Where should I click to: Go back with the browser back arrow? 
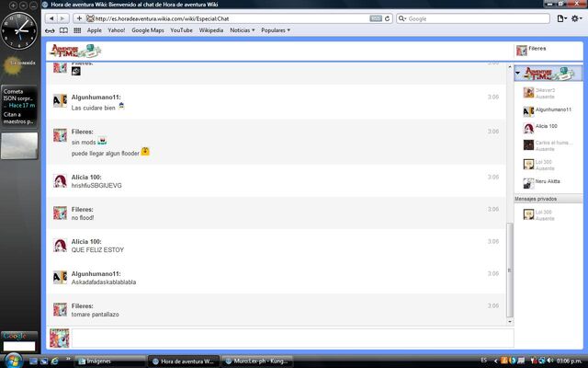coord(51,18)
